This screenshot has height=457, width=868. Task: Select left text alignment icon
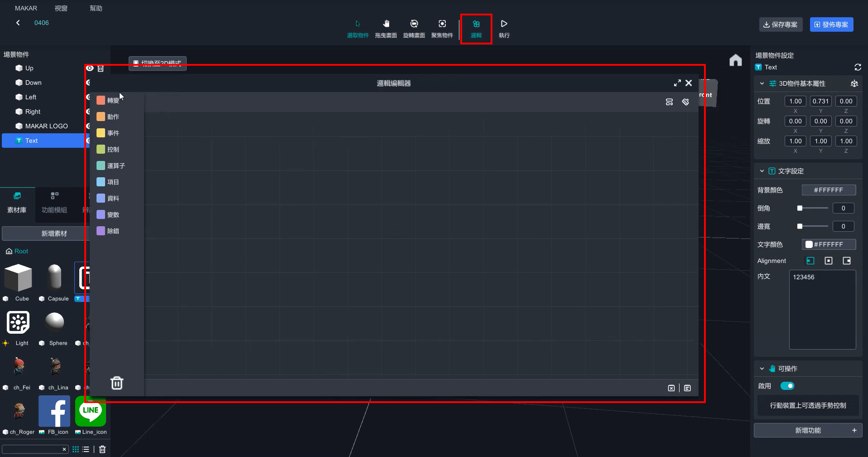[x=810, y=261]
